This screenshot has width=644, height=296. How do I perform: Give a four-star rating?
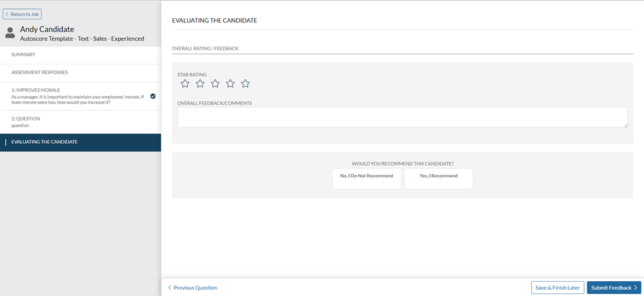[230, 84]
